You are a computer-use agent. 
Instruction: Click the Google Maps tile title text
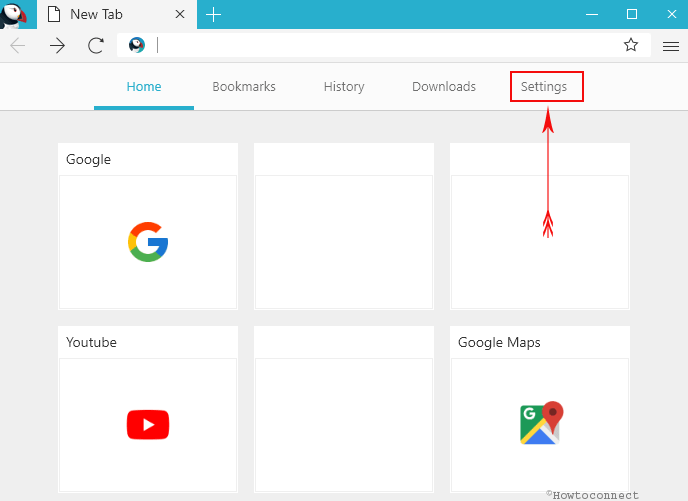[499, 342]
